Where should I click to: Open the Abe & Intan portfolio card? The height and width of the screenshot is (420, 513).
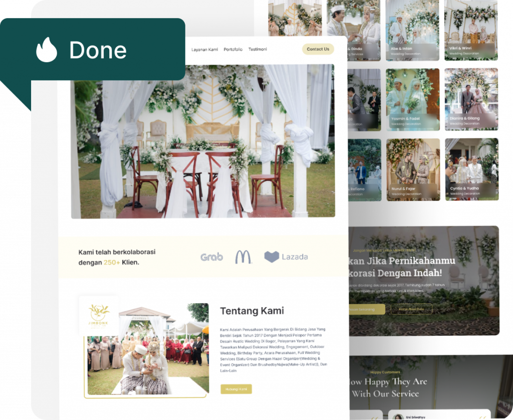[x=412, y=30]
